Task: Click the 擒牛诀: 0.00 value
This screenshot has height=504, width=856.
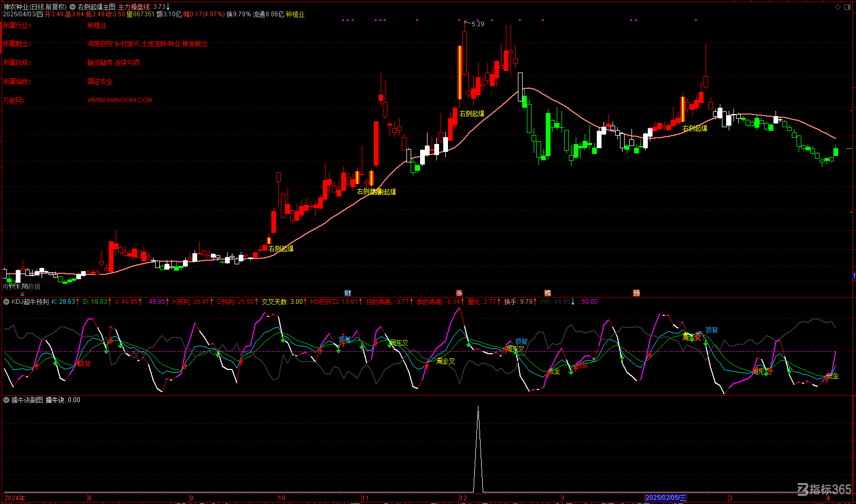Action: (63, 400)
